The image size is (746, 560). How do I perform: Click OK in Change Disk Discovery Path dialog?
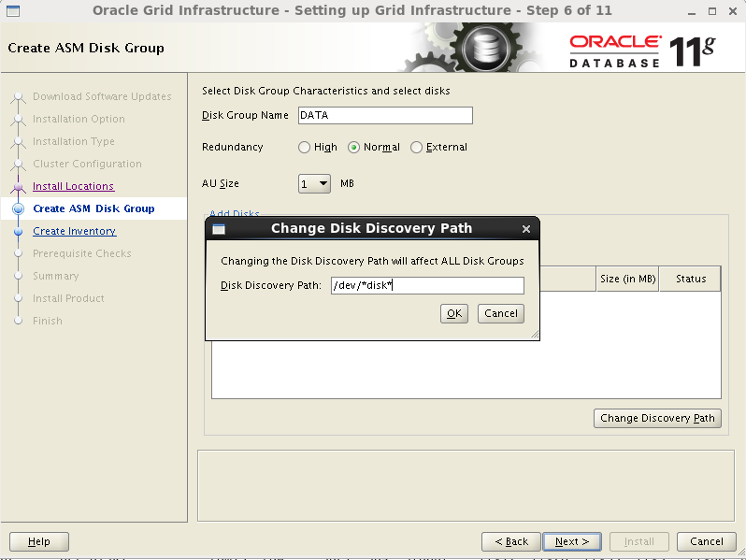click(x=454, y=313)
